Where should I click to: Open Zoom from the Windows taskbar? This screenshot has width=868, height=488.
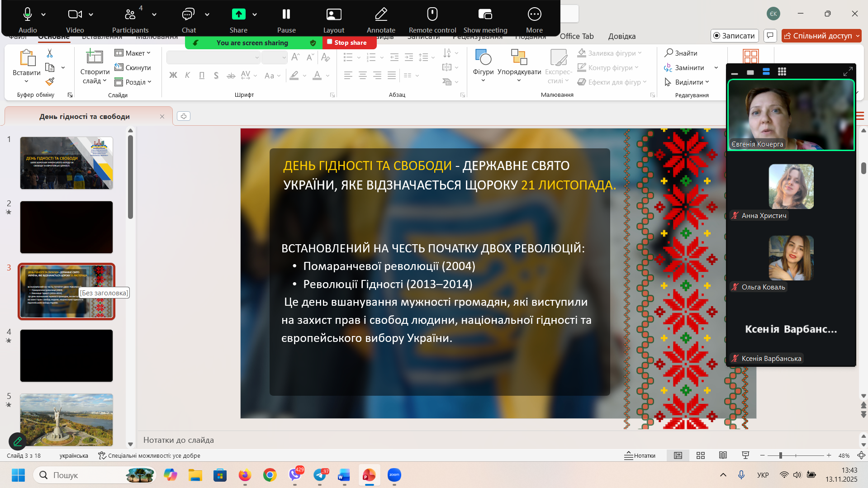click(x=394, y=475)
